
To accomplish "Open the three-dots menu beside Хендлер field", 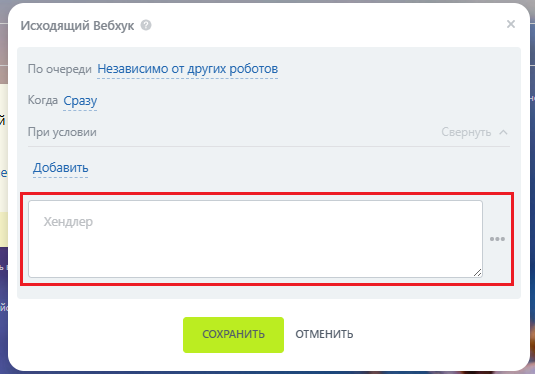I will (x=497, y=239).
